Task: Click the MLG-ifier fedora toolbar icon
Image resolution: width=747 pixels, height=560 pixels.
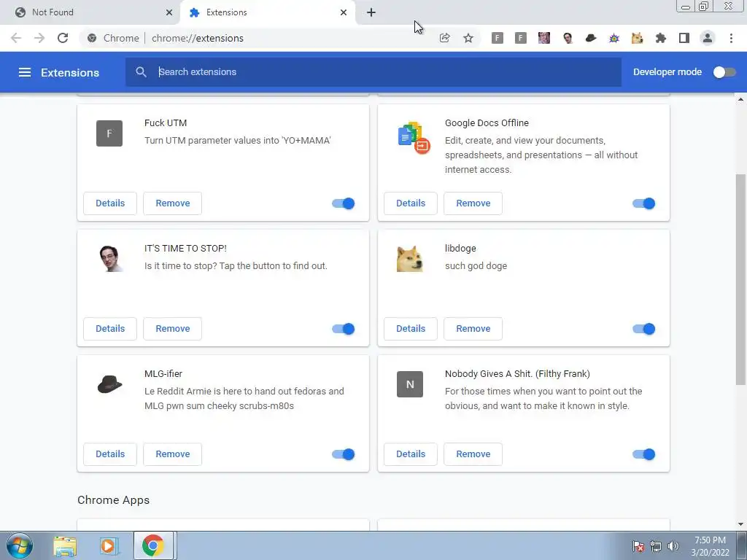Action: click(x=591, y=38)
